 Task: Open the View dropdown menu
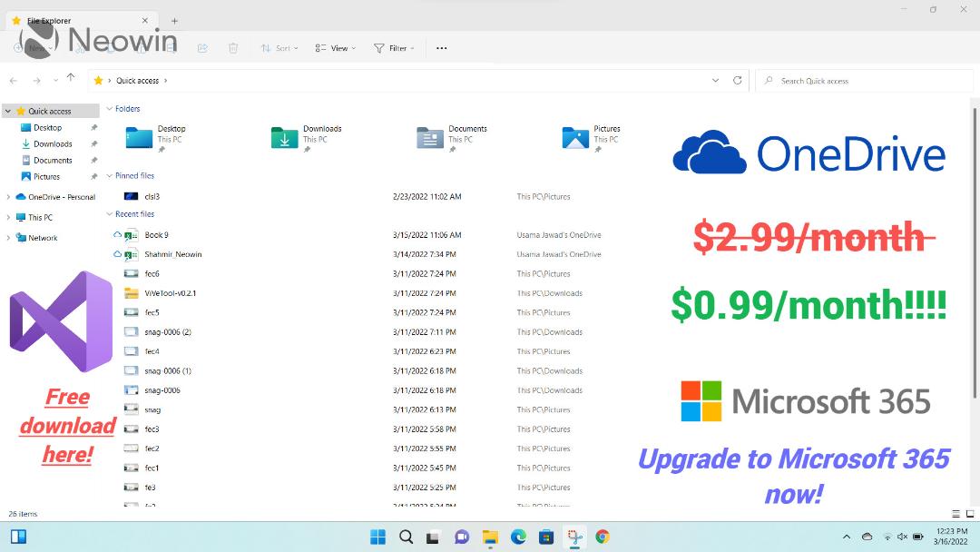click(336, 48)
